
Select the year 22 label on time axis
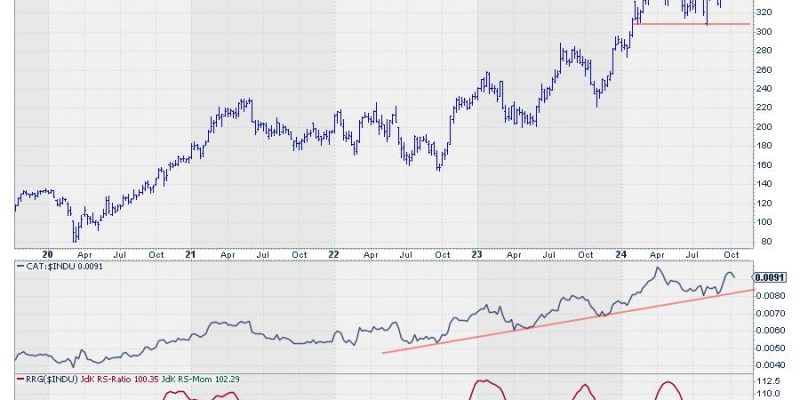pos(334,254)
